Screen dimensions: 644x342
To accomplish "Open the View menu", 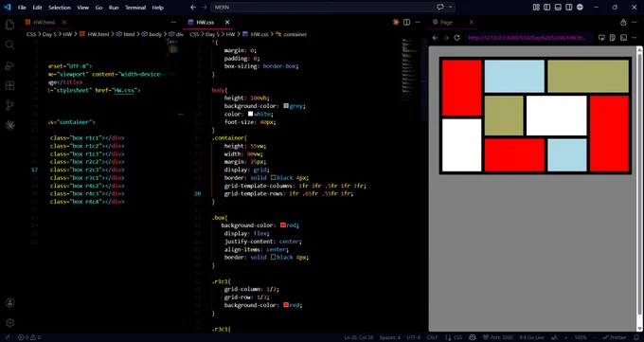I will (83, 8).
